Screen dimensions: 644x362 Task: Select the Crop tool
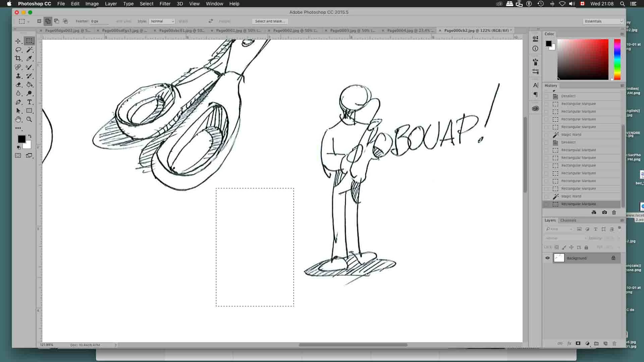coord(18,58)
